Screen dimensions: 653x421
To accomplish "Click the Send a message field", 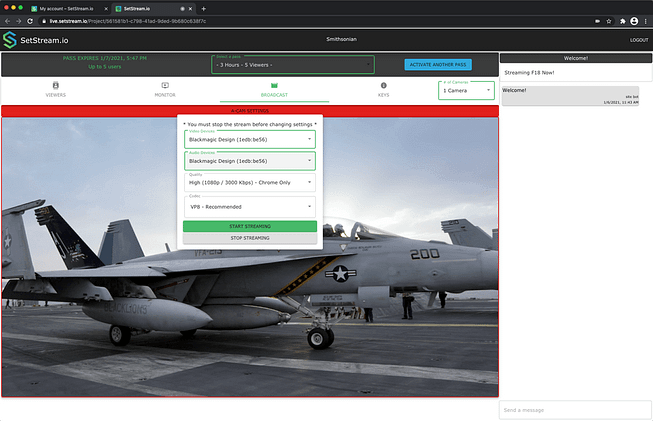I will tap(576, 410).
